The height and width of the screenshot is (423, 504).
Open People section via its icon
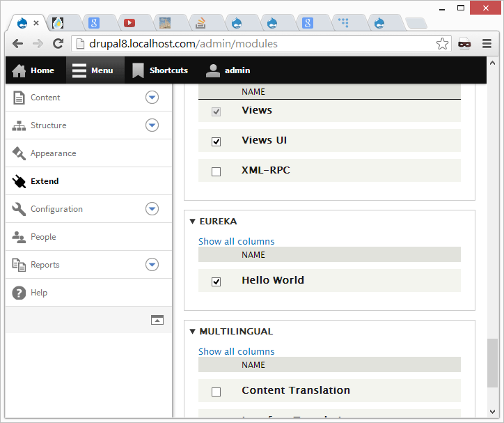(x=19, y=237)
